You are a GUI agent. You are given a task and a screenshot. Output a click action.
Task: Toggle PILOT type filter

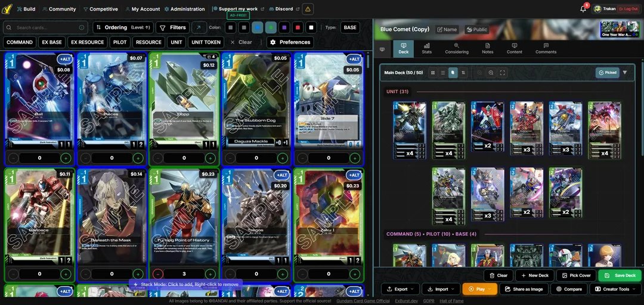120,42
